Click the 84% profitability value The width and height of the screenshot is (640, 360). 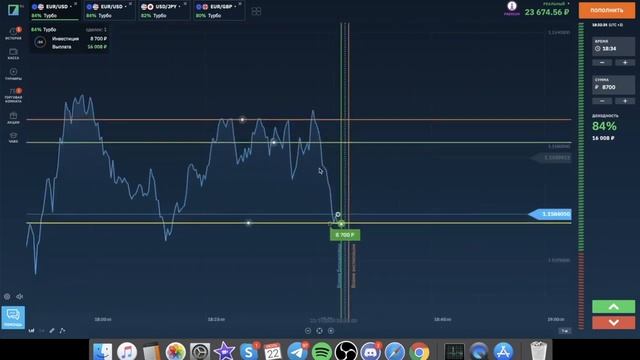click(604, 126)
